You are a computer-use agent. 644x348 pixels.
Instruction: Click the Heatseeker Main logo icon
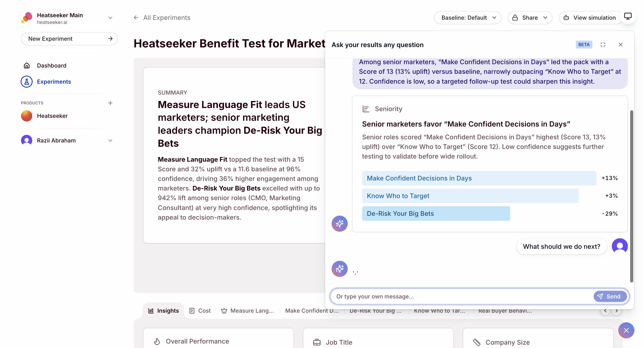(27, 18)
